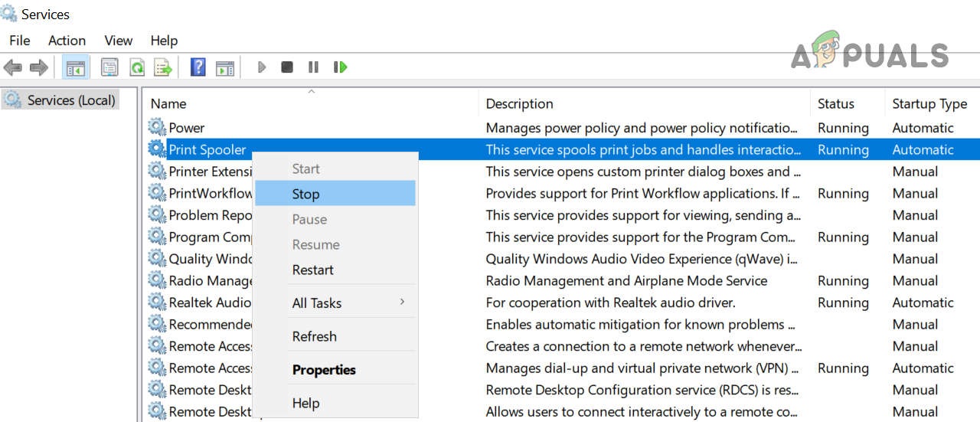Choose Stop in the context menu
The image size is (980, 422).
(x=305, y=194)
